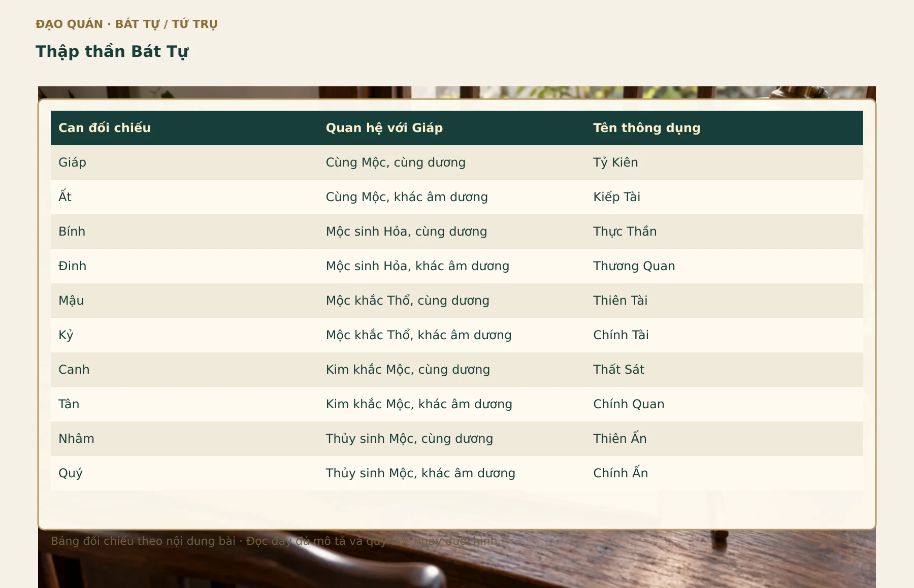
Task: Click the 'Chính Quan' name cell
Action: (725, 404)
